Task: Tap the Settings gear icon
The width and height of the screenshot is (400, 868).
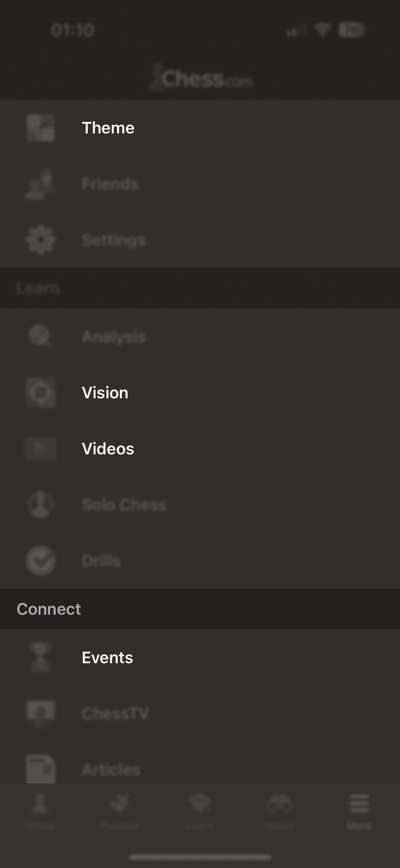Action: pyautogui.click(x=40, y=240)
